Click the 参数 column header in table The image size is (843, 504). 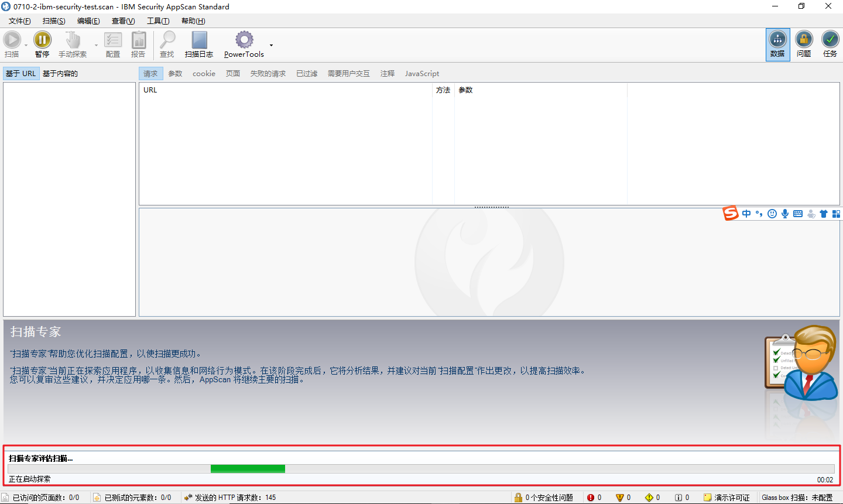(541, 90)
